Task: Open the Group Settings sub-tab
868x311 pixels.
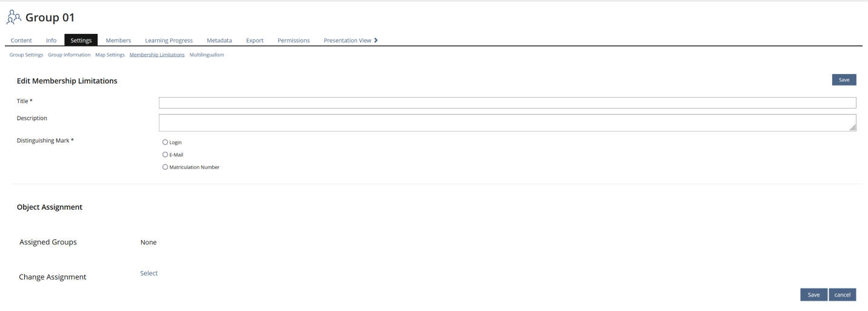Action: [26, 55]
